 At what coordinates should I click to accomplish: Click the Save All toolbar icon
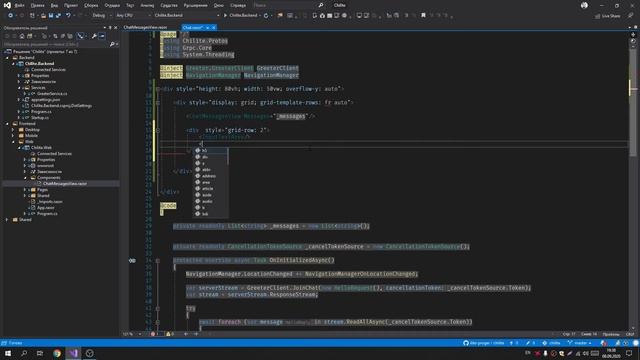(x=58, y=16)
